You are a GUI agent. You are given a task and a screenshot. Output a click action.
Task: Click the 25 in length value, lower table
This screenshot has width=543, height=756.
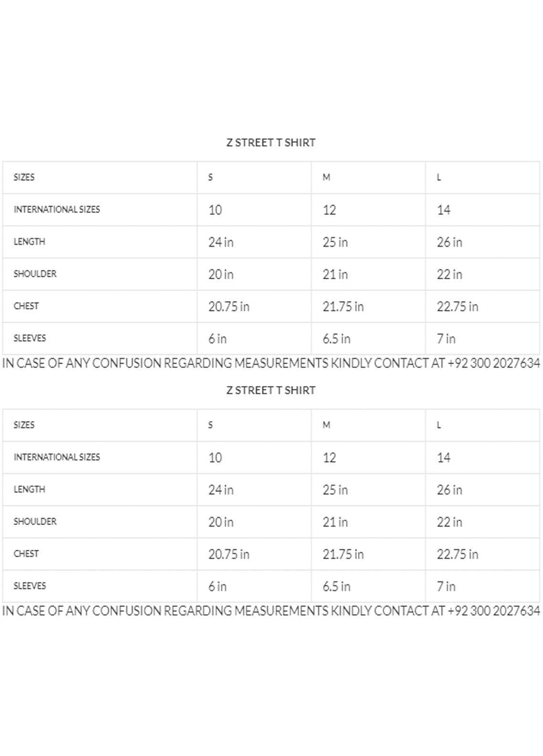(335, 489)
